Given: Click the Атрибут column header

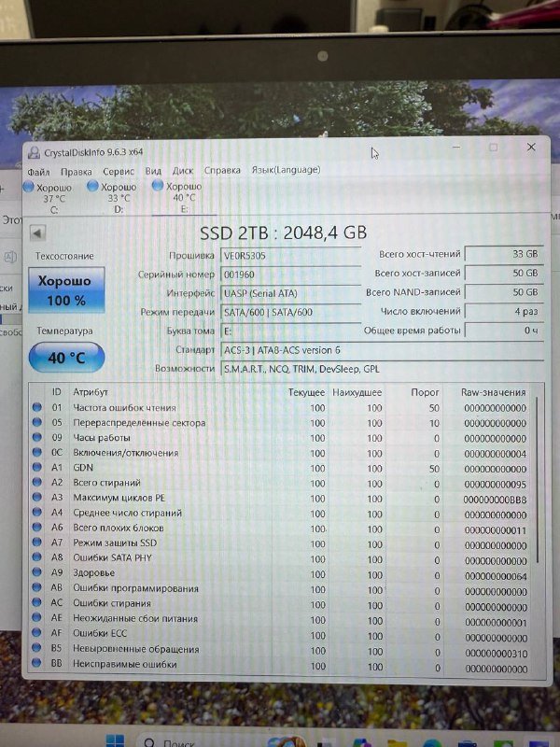Looking at the screenshot, I should point(91,392).
